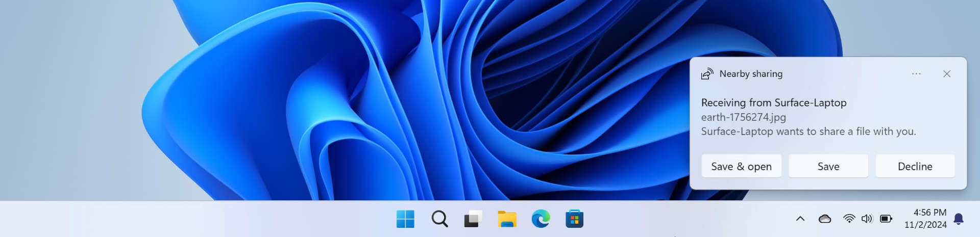Image resolution: width=980 pixels, height=237 pixels.
Task: Open taskbar Search magnifier
Action: (439, 219)
